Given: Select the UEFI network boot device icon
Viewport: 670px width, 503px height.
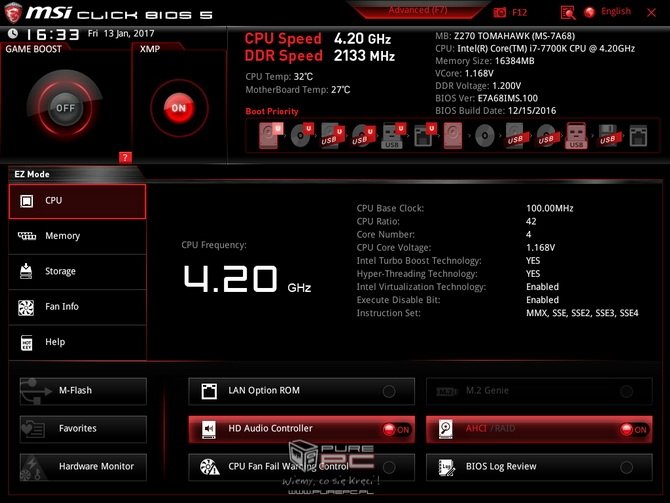Looking at the screenshot, I should coord(425,135).
